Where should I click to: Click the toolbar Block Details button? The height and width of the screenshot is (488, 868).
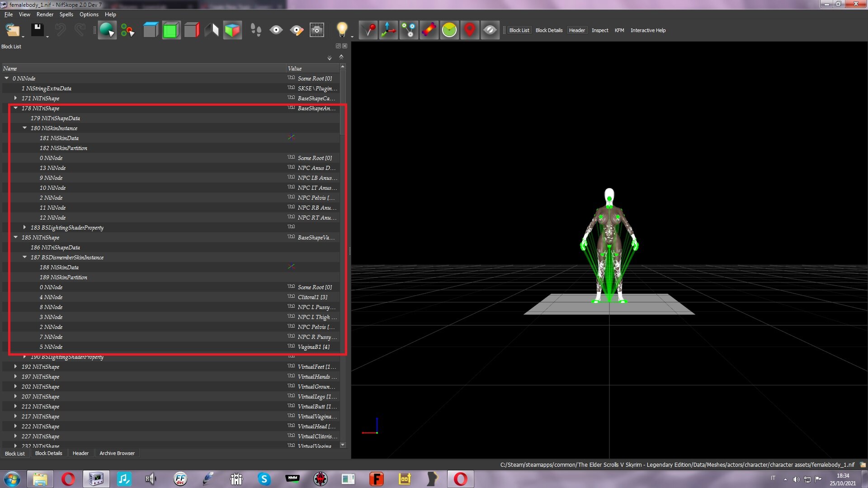click(x=549, y=30)
